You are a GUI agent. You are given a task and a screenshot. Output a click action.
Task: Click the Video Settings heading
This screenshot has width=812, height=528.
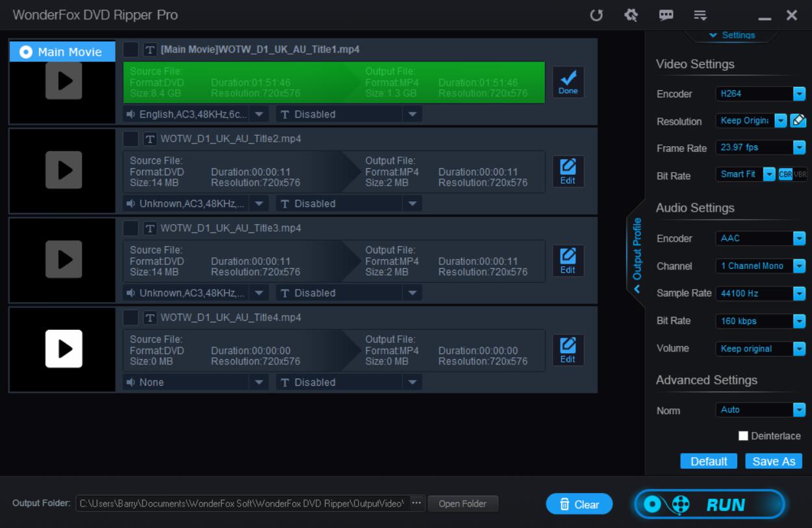pyautogui.click(x=695, y=64)
